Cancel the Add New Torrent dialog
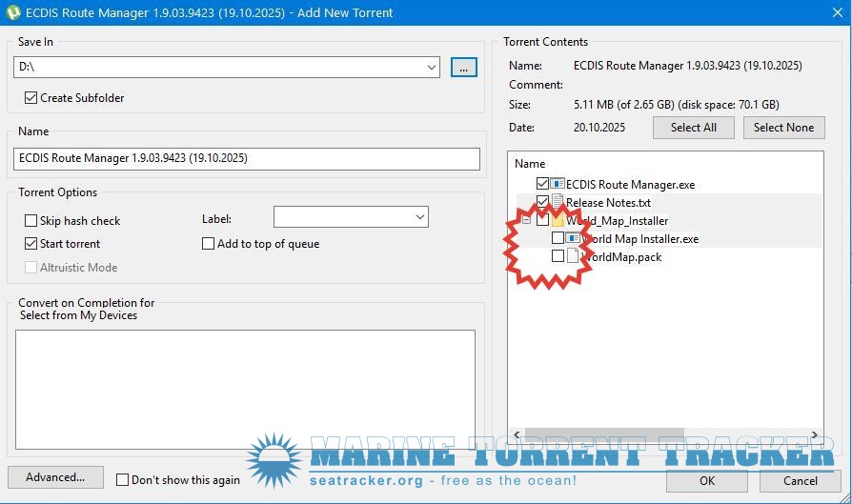The width and height of the screenshot is (852, 504). point(800,481)
